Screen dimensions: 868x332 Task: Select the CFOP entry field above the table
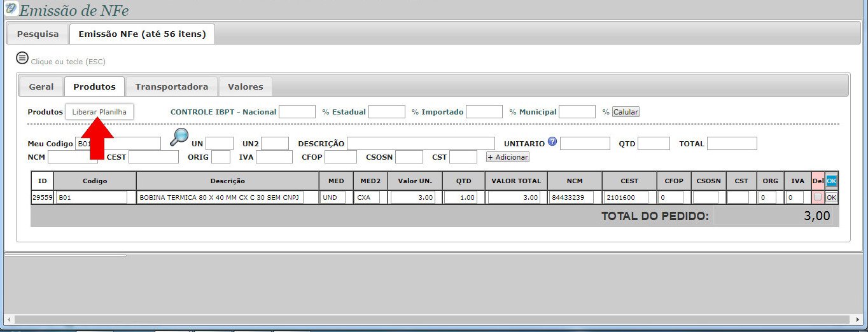[340, 157]
